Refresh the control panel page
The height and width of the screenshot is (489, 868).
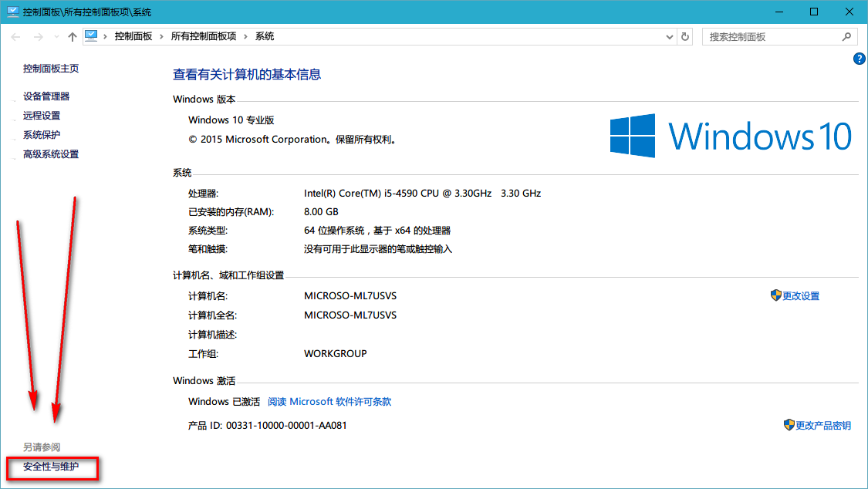coord(685,37)
